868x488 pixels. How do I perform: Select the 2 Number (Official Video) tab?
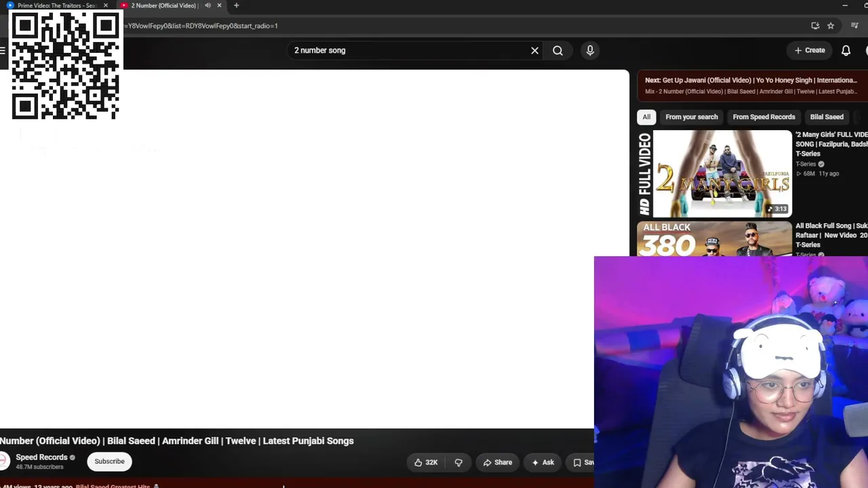(x=163, y=5)
